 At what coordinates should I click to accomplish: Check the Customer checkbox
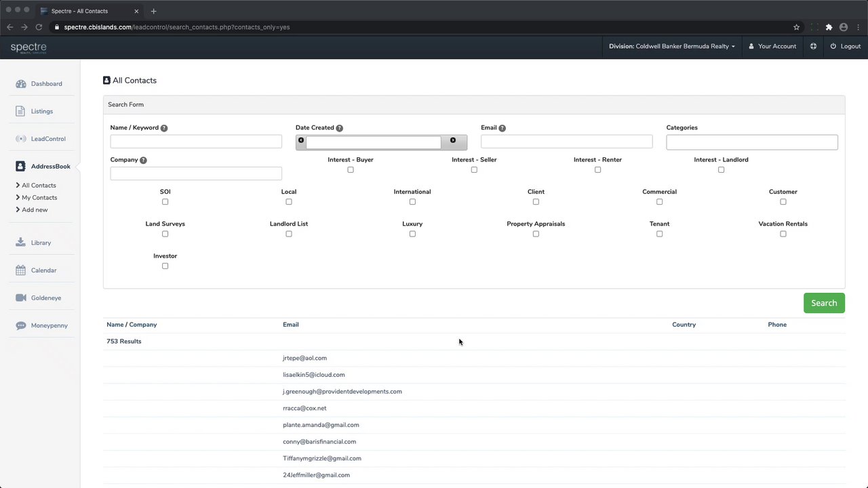(783, 201)
